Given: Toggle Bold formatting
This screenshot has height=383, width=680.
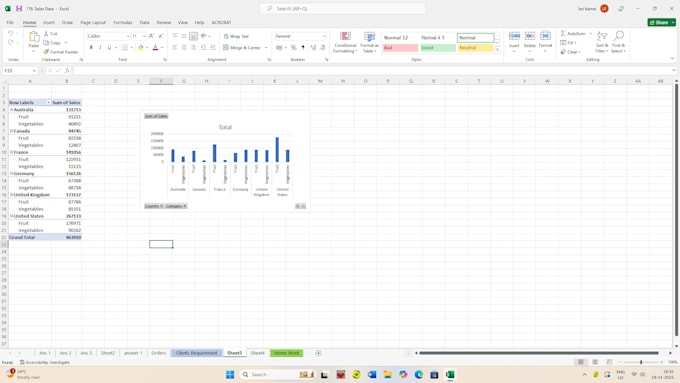Looking at the screenshot, I should click(91, 47).
